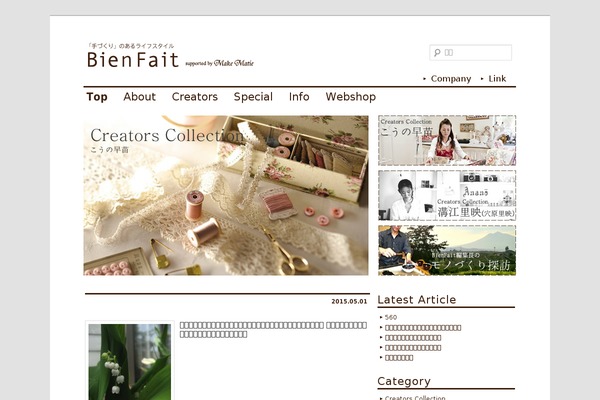
Task: Go to the Creators menu item
Action: tap(195, 96)
